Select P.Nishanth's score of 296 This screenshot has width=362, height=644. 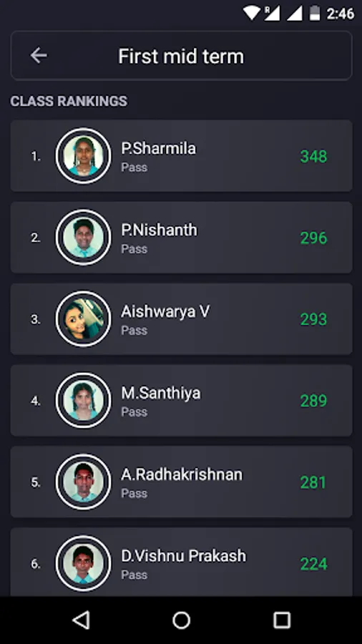click(313, 238)
